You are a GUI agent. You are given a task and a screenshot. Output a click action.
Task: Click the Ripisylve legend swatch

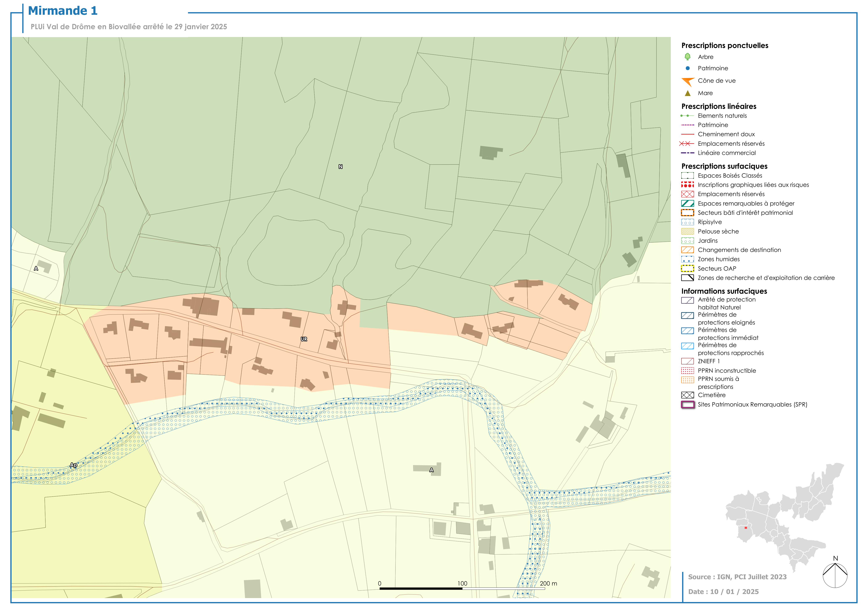(687, 222)
